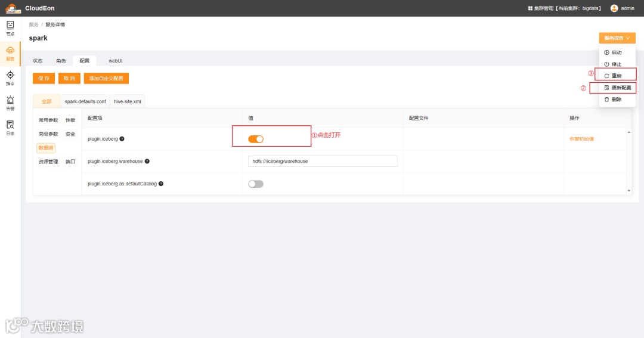The width and height of the screenshot is (644, 338).
Task: Click help icon next to plugin.iceberg
Action: click(122, 139)
